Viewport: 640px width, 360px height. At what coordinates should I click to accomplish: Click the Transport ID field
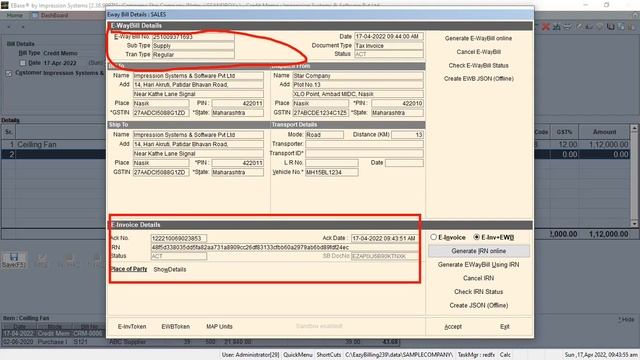(x=364, y=153)
